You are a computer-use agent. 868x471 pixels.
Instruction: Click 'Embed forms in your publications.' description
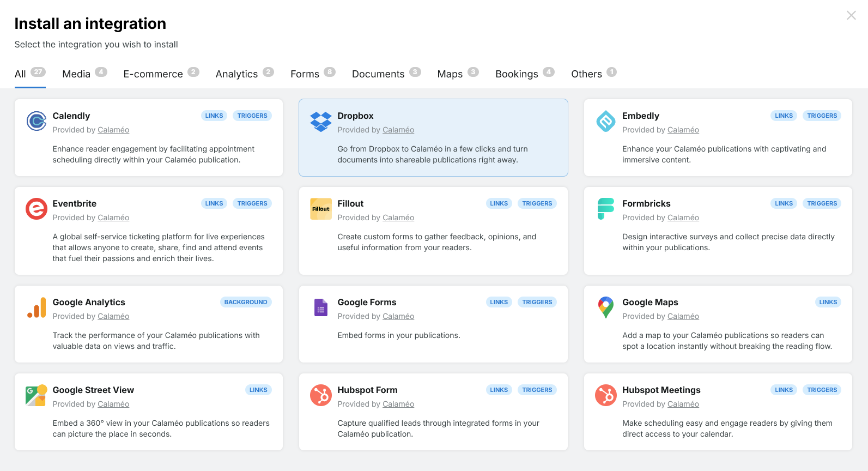tap(399, 335)
